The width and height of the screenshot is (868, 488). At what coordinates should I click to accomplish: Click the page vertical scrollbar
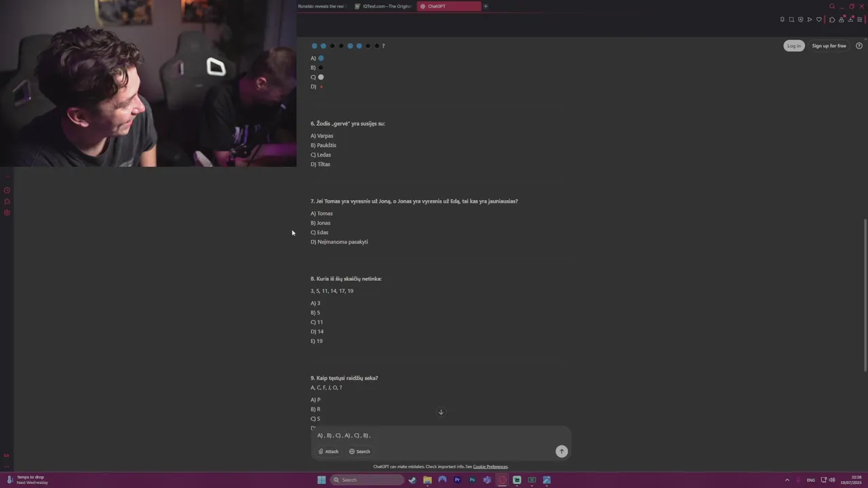(x=865, y=295)
